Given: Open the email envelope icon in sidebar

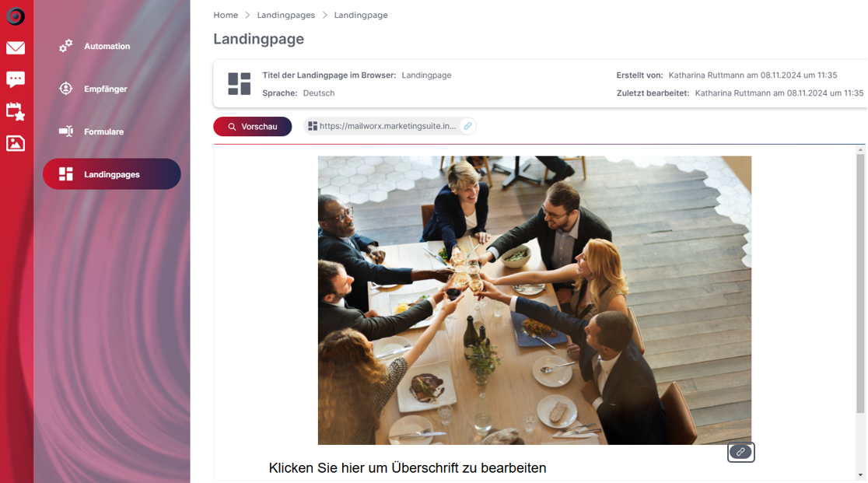Looking at the screenshot, I should click(x=16, y=47).
